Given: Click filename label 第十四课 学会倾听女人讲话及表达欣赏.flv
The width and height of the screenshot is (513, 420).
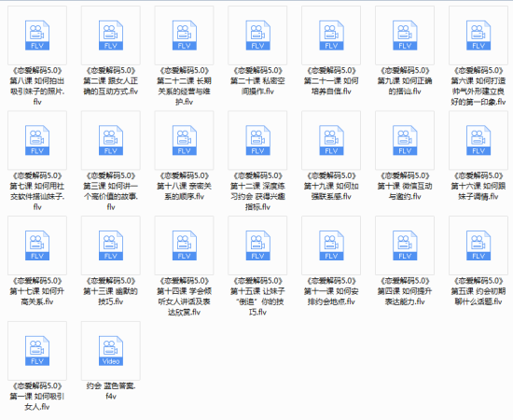Looking at the screenshot, I should tap(185, 296).
